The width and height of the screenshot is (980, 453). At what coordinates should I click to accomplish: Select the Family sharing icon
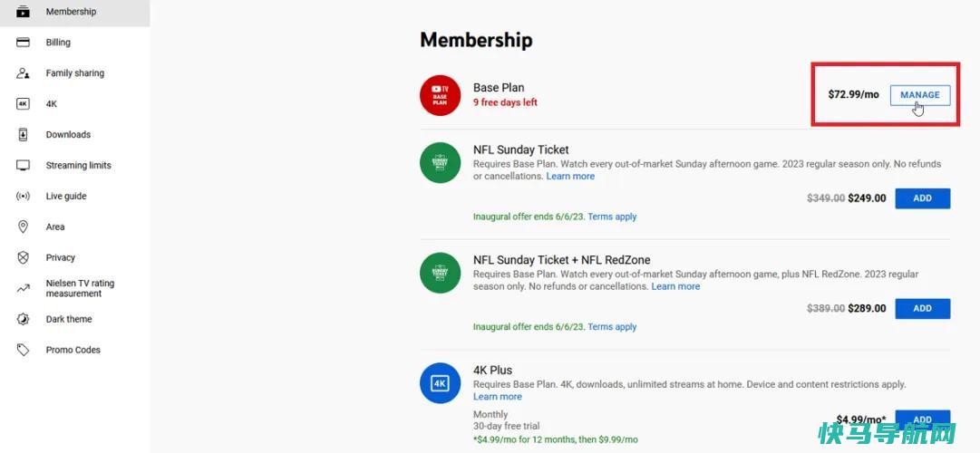pyautogui.click(x=24, y=73)
